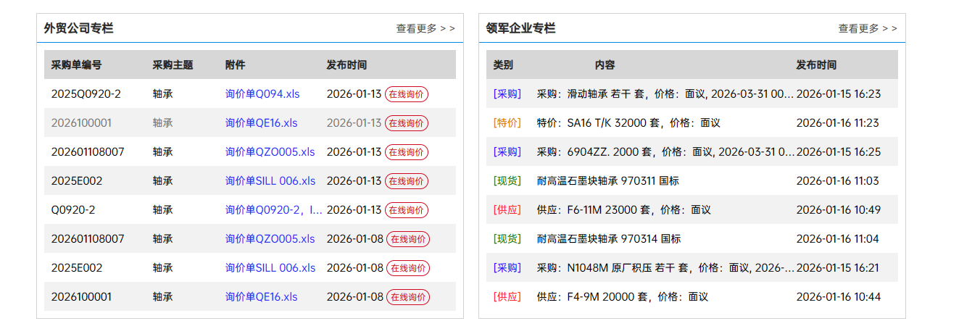Open 询价单SILL 006.xls dated 2026-01-13
This screenshot has height=329, width=980.
[270, 181]
